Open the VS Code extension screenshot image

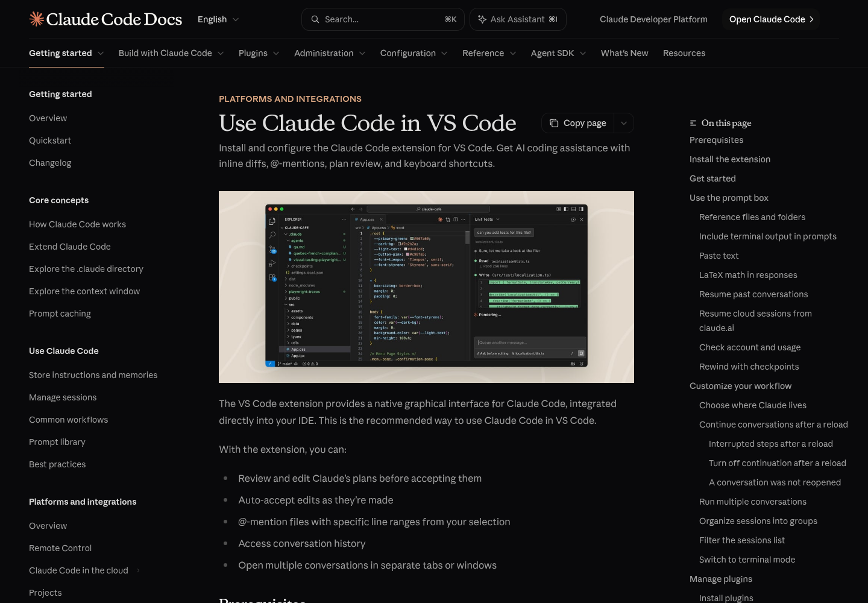tap(426, 287)
